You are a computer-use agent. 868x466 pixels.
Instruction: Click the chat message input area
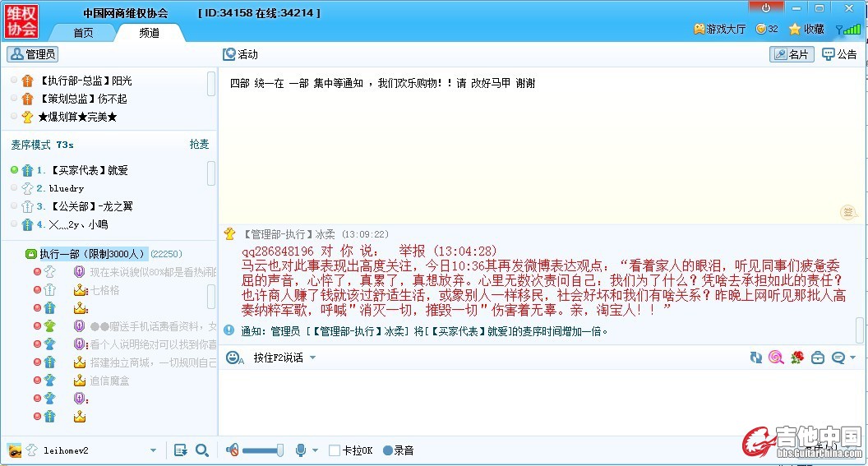click(541, 402)
